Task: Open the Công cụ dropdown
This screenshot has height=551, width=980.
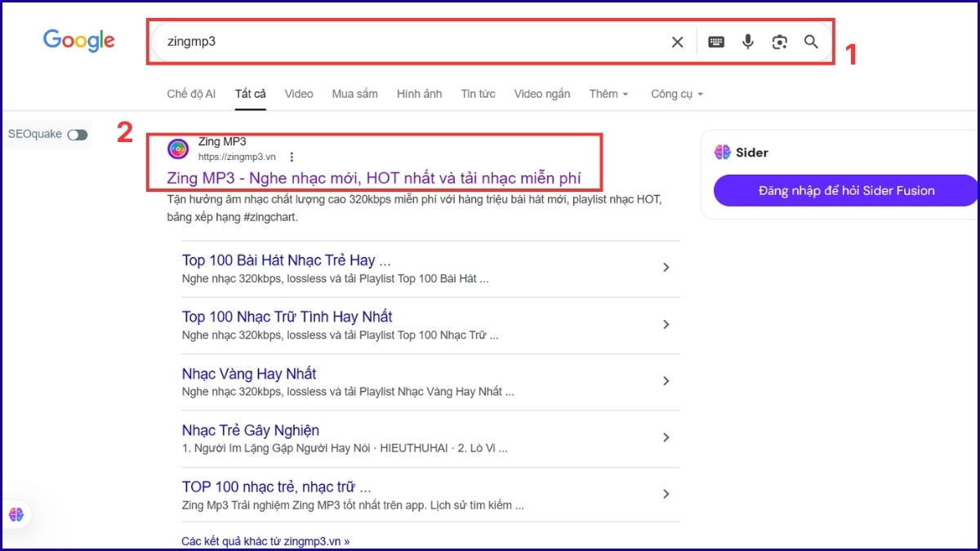Action: [x=677, y=94]
